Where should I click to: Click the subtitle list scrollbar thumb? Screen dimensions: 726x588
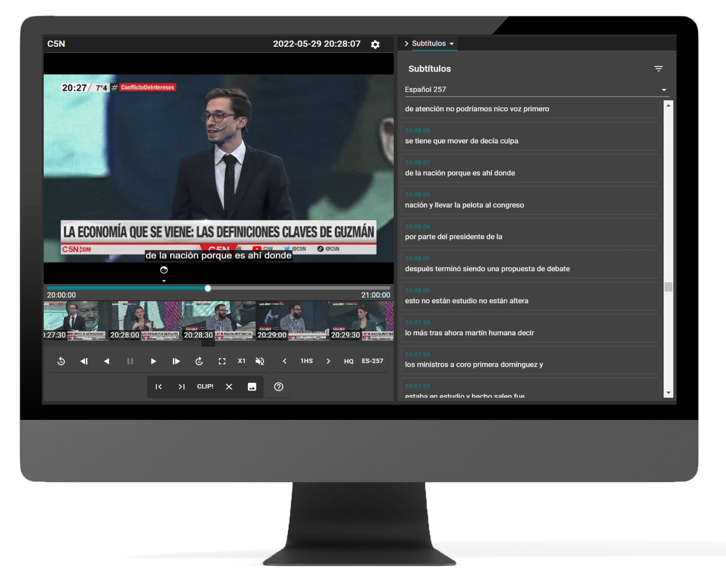coord(668,286)
